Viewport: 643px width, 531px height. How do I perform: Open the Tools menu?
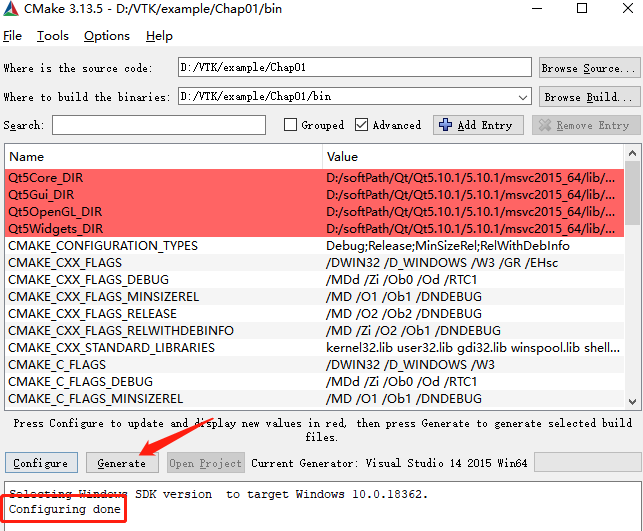(52, 36)
